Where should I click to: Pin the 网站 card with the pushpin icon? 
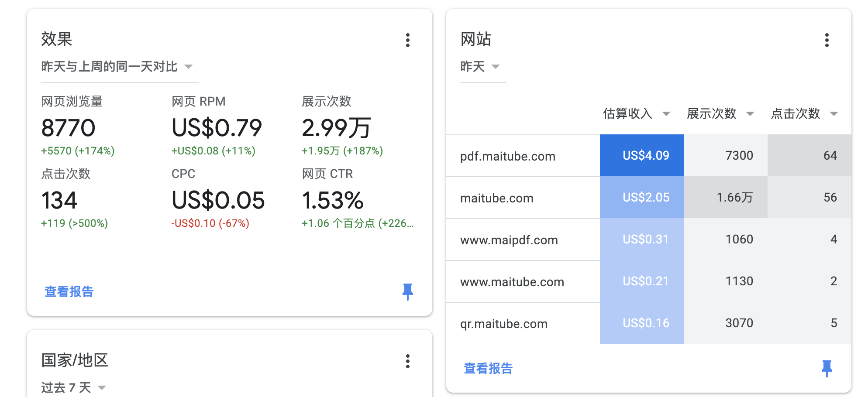827,368
